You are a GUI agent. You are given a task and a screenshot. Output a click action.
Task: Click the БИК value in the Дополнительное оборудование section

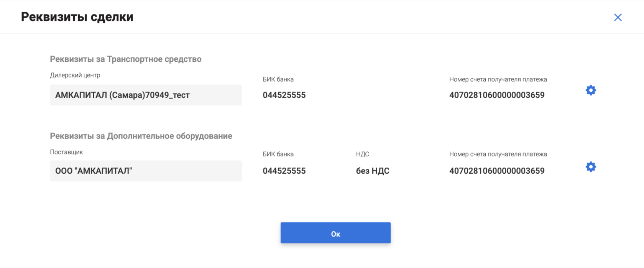284,171
